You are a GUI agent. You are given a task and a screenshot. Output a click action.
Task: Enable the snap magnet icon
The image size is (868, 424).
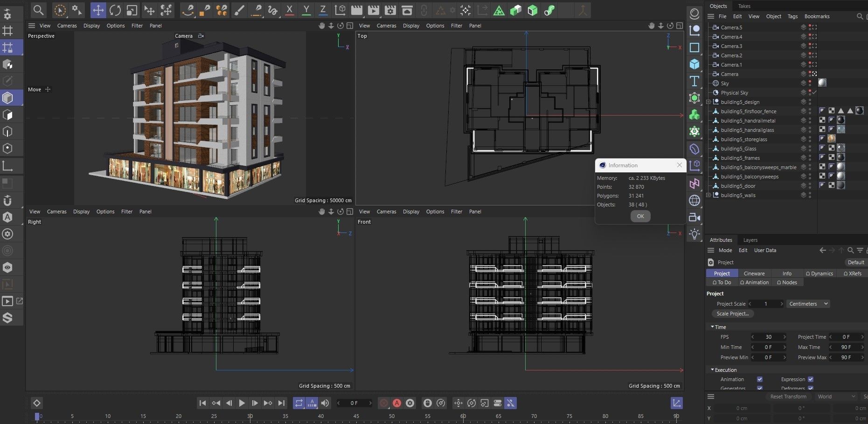7,200
